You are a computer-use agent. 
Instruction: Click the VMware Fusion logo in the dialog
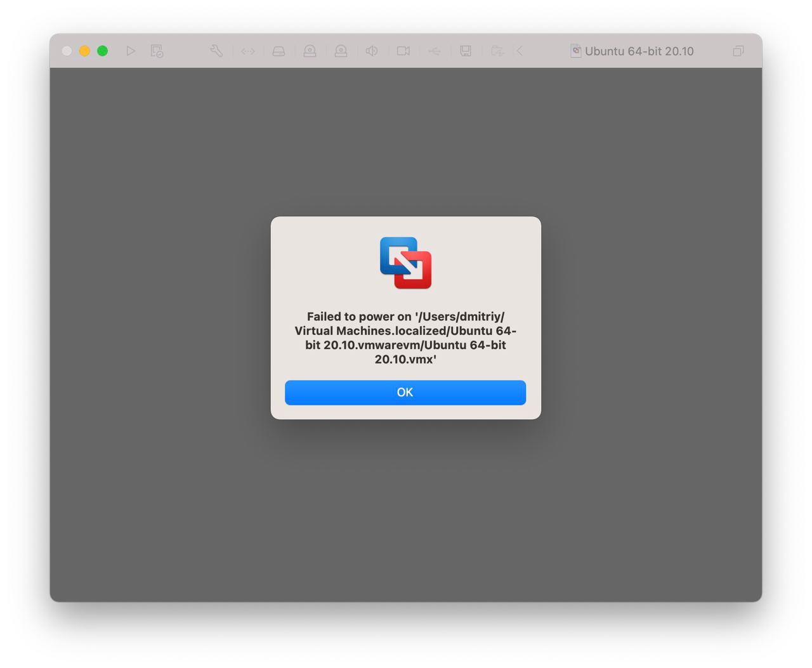tap(406, 263)
